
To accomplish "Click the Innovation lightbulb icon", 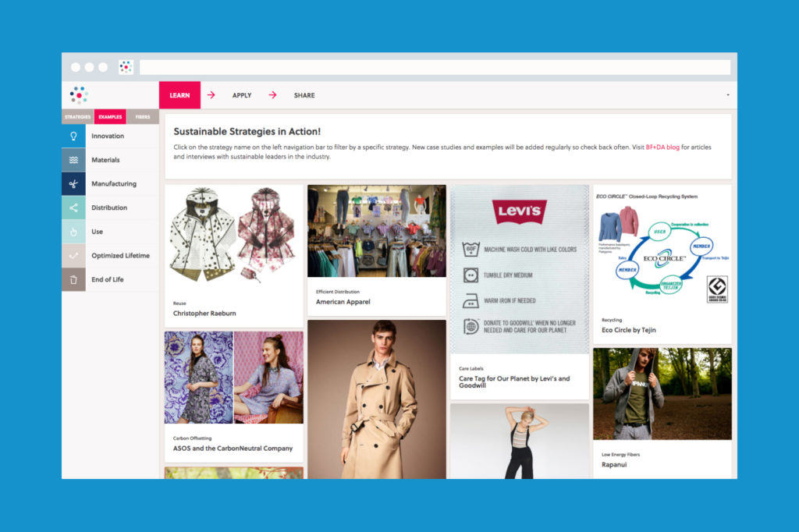I will click(x=73, y=136).
